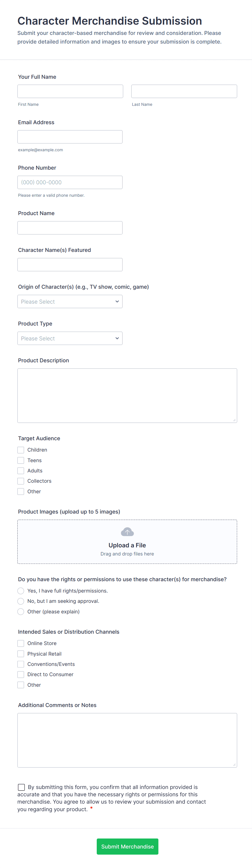Accept the confirmation agreement checkbox
The image size is (252, 868).
coord(21,787)
